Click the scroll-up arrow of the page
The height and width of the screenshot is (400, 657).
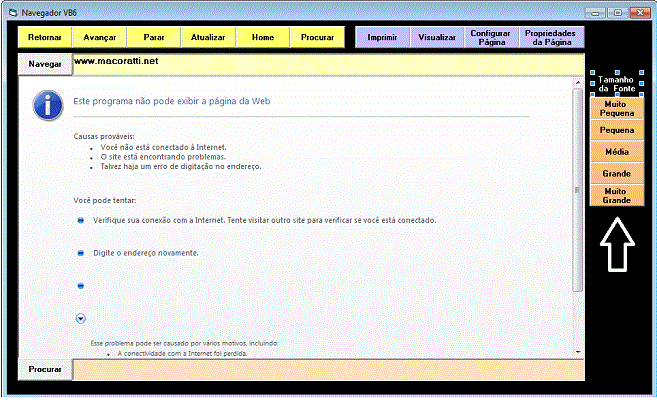(x=578, y=83)
